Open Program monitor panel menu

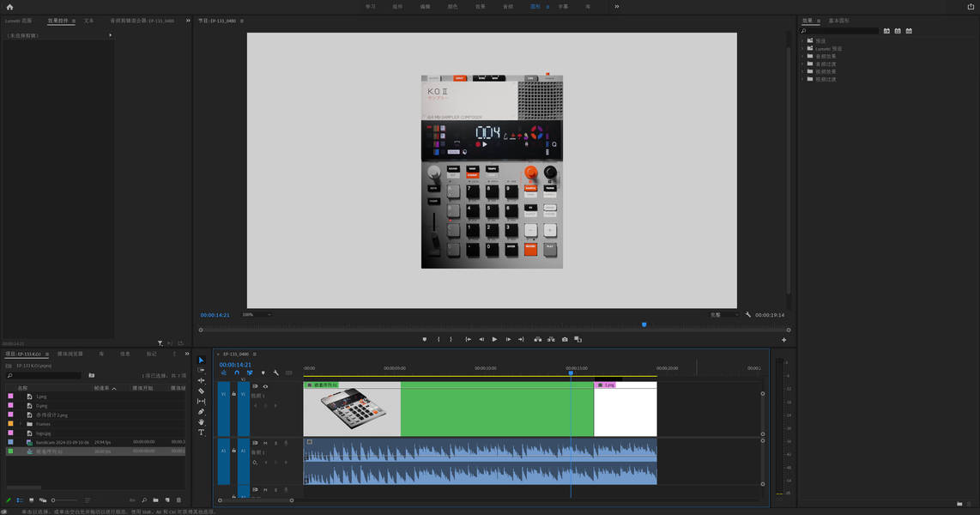[242, 21]
